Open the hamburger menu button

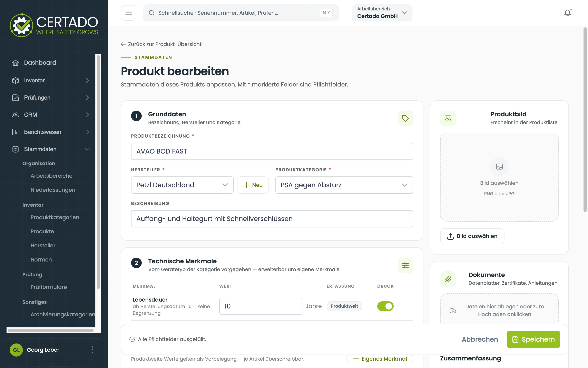pos(129,13)
